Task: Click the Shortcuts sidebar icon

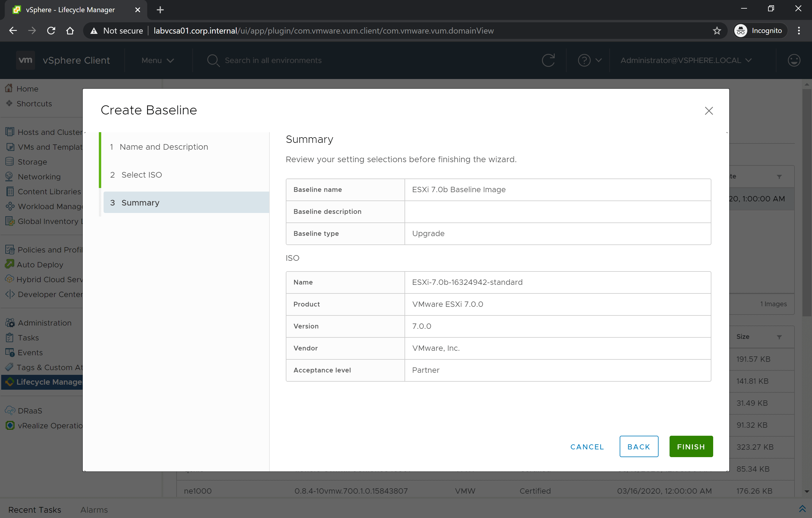Action: (x=9, y=104)
